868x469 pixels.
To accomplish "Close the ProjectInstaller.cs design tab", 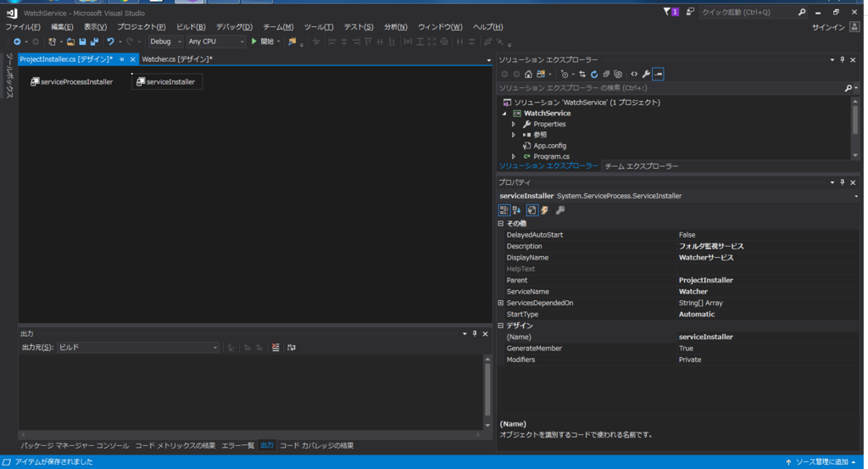I will coord(132,59).
